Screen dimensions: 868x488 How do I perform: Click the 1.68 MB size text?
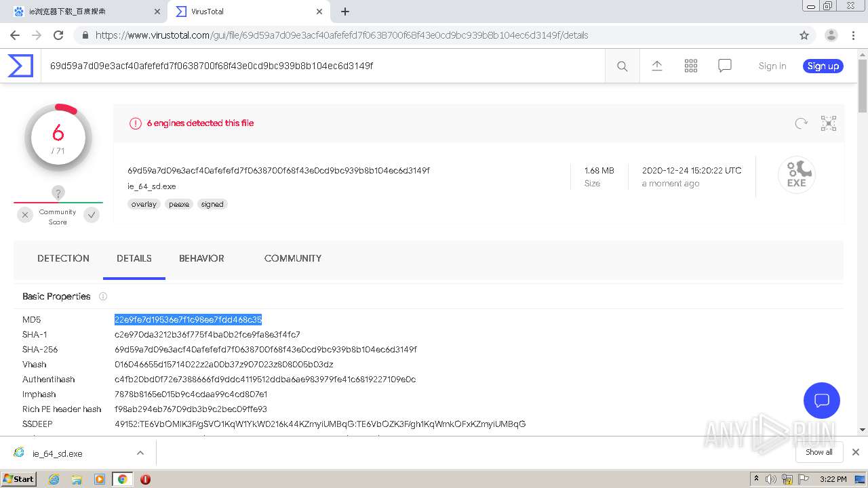(x=599, y=170)
